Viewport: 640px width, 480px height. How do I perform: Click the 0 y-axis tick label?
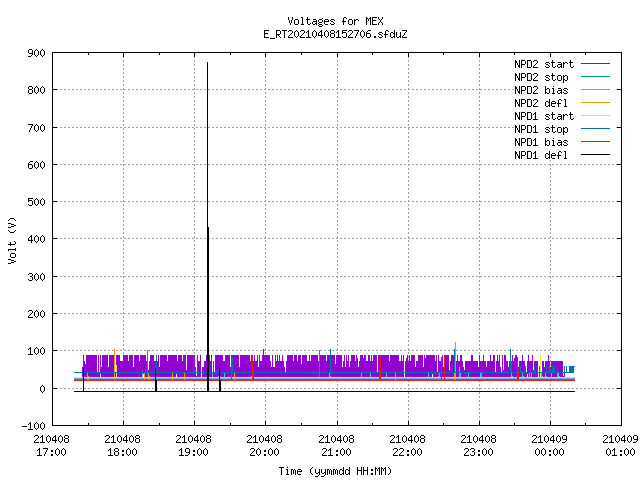[x=42, y=389]
